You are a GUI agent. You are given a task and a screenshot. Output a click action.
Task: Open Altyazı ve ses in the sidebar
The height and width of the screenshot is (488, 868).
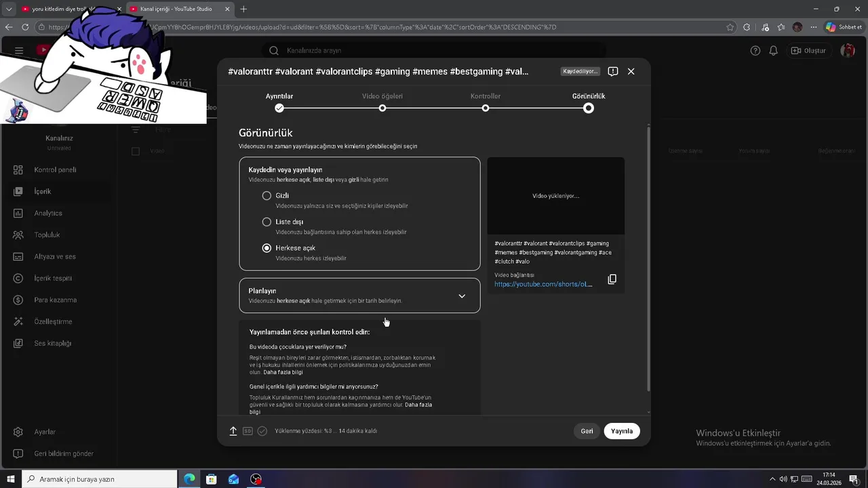coord(55,257)
